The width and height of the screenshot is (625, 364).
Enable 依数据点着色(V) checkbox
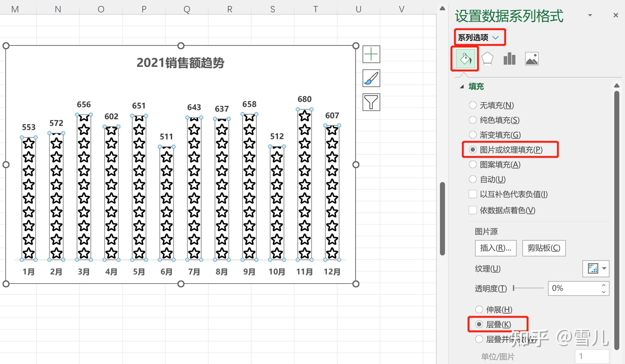(473, 210)
